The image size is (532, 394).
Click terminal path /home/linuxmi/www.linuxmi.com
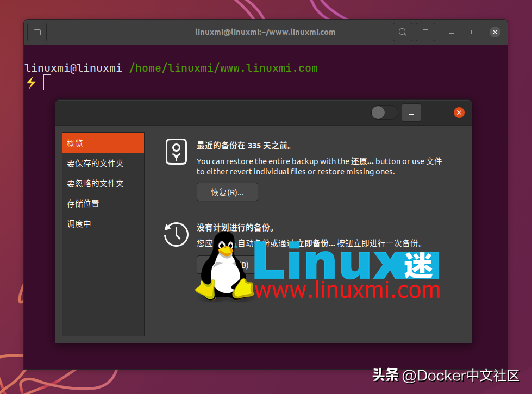click(223, 68)
